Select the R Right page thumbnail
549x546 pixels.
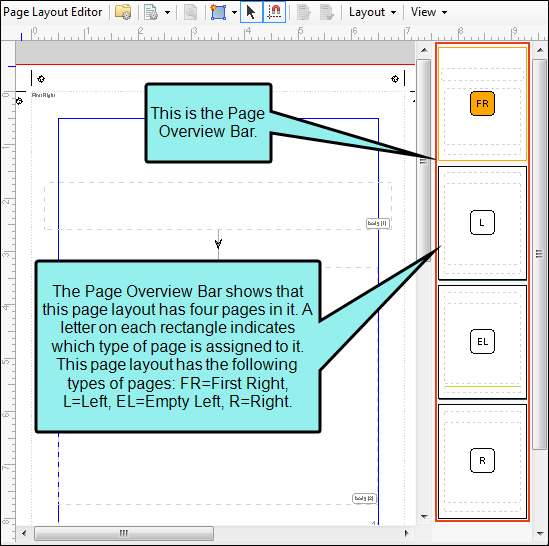(x=482, y=461)
